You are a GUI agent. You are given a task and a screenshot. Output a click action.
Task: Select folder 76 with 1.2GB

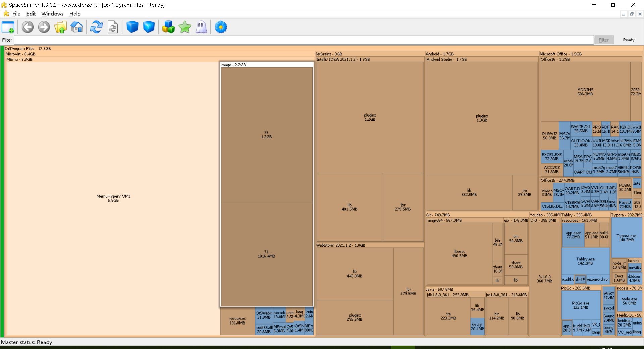point(267,135)
